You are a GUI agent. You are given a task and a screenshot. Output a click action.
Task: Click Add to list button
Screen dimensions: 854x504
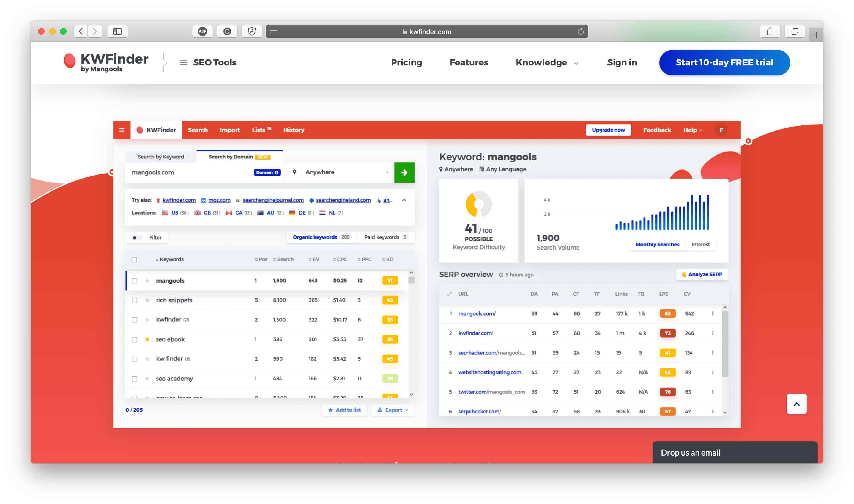click(344, 410)
